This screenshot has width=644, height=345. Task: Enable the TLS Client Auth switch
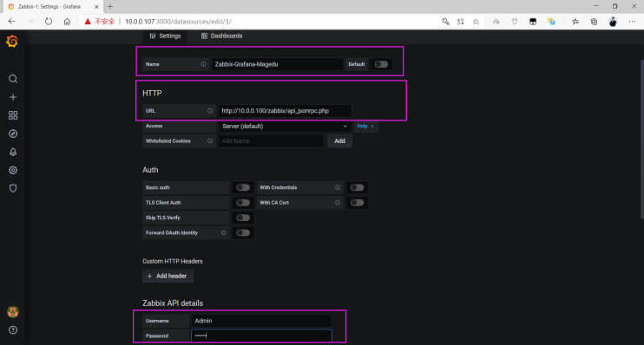tap(243, 203)
